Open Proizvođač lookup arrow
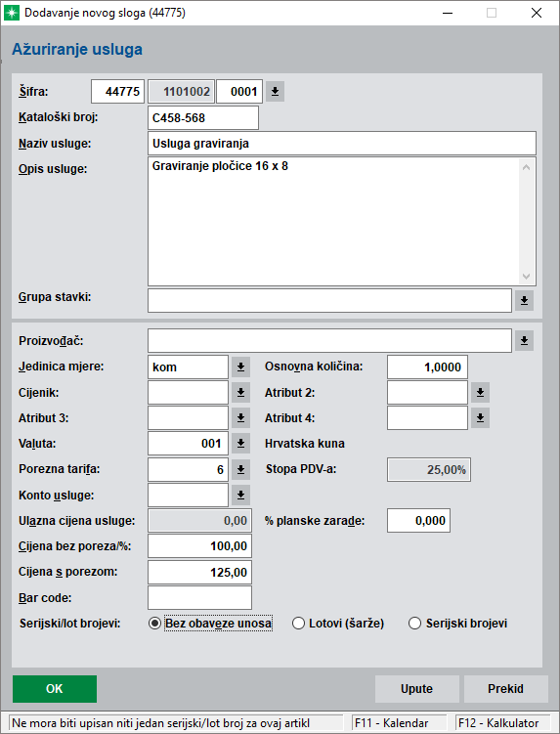This screenshot has height=734, width=560. (524, 341)
